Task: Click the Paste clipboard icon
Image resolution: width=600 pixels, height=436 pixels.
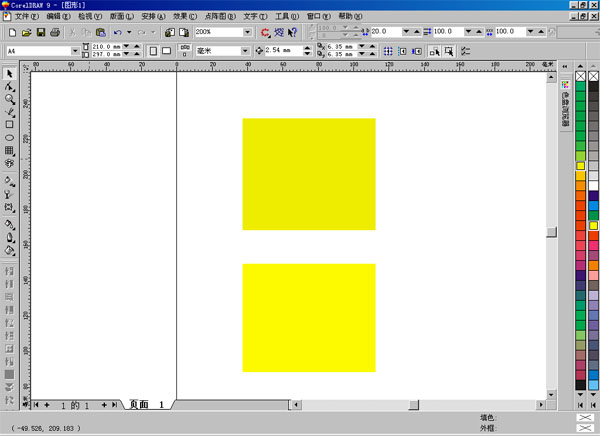Action: tap(101, 33)
